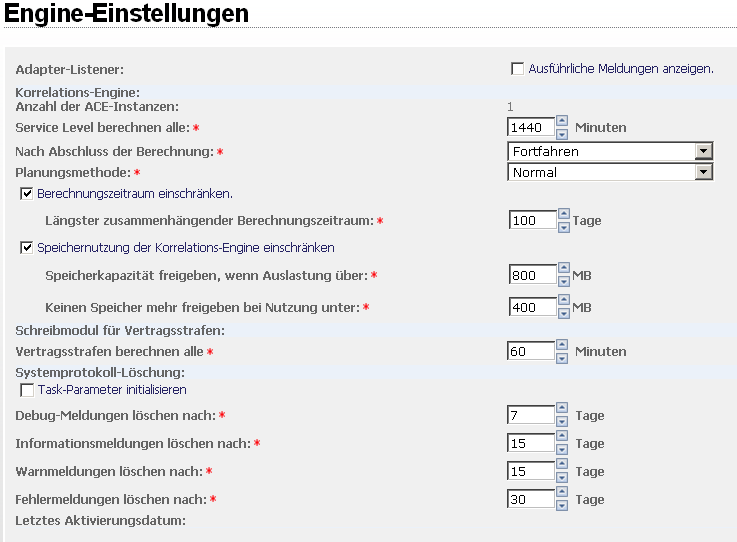The width and height of the screenshot is (737, 542).
Task: Increase Service Level minutes with up arrow
Action: click(563, 122)
